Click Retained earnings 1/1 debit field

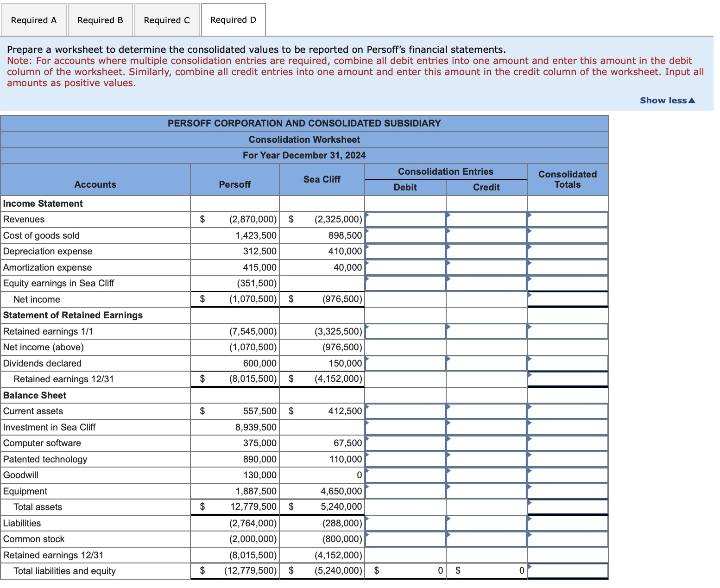coord(405,331)
